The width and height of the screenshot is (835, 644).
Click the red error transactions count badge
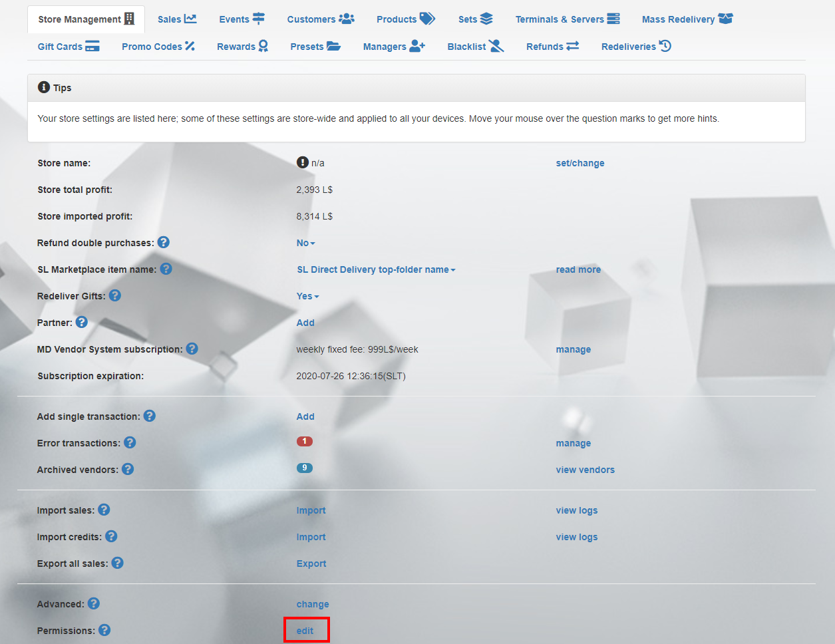[305, 441]
